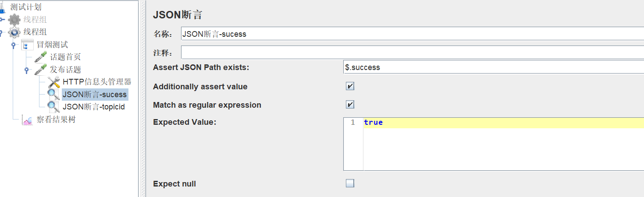
Task: Toggle Match as regular expression checkbox
Action: [x=350, y=105]
